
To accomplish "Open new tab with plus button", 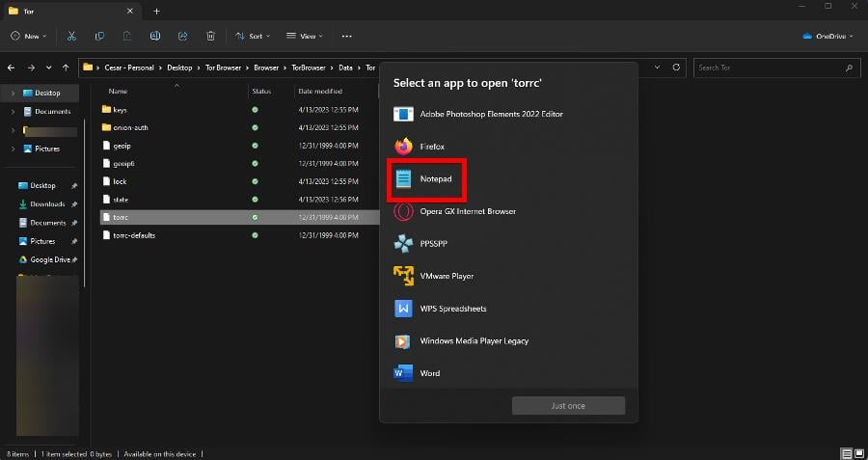I will click(156, 11).
